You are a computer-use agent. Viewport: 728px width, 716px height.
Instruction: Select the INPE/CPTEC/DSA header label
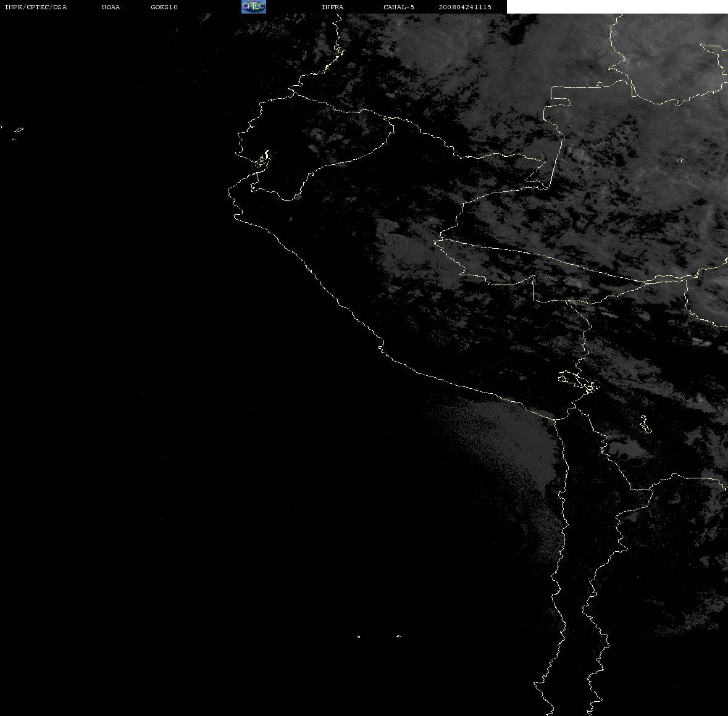point(35,7)
